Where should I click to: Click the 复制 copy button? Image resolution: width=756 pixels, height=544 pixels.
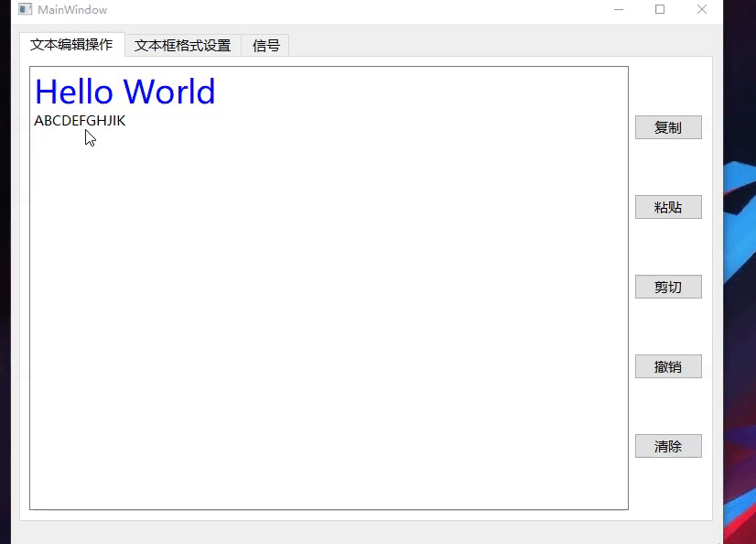click(x=668, y=127)
